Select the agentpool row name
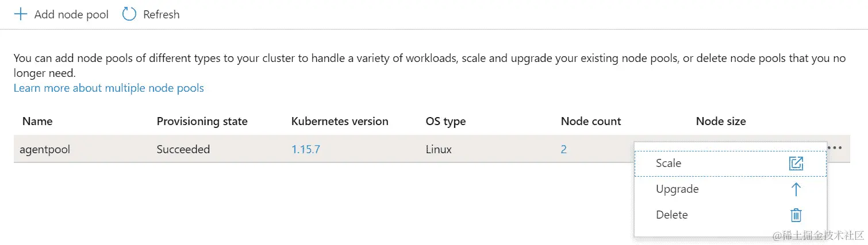Screen dimensions: 868x245 [45, 150]
